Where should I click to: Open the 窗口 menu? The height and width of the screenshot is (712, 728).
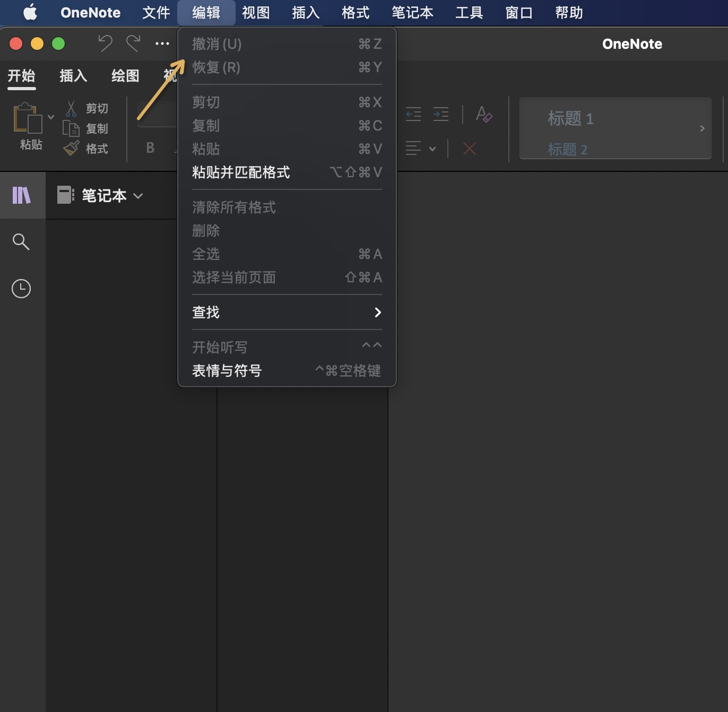point(519,12)
